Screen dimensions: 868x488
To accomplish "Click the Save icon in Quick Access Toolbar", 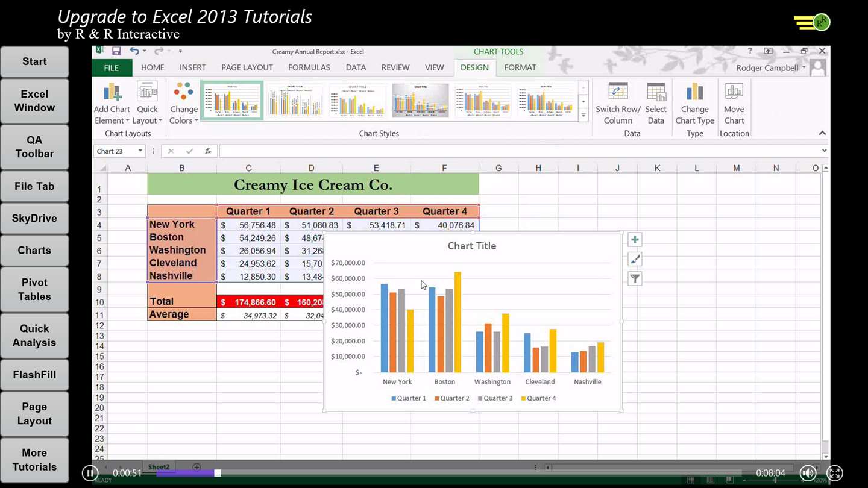I will [116, 51].
